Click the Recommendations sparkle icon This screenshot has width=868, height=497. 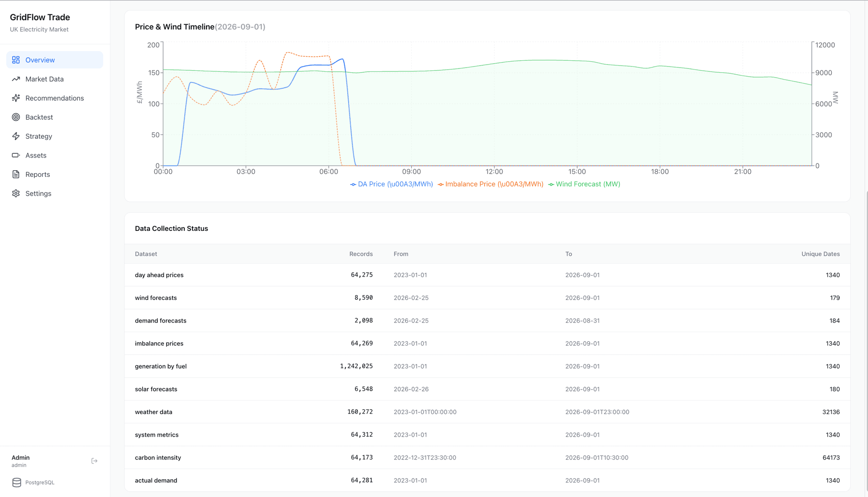16,98
